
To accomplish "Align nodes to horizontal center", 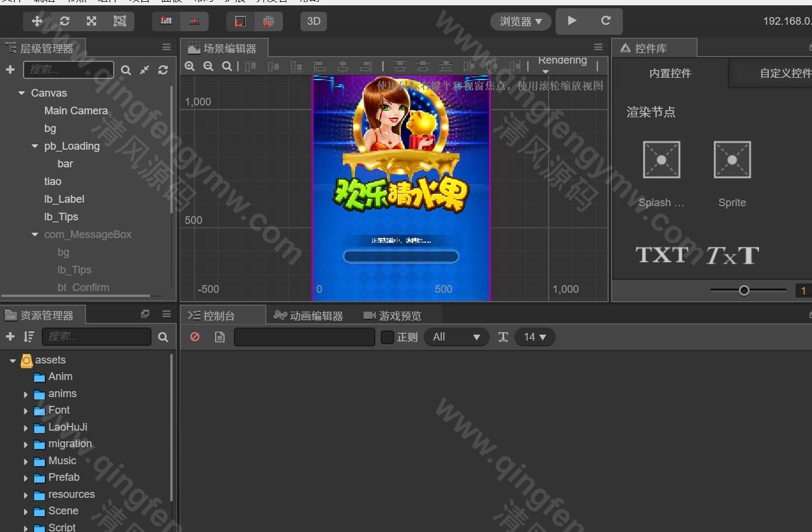I will [342, 66].
